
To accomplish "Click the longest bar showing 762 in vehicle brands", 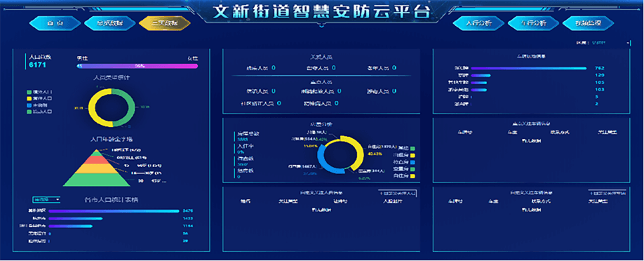I will 529,68.
